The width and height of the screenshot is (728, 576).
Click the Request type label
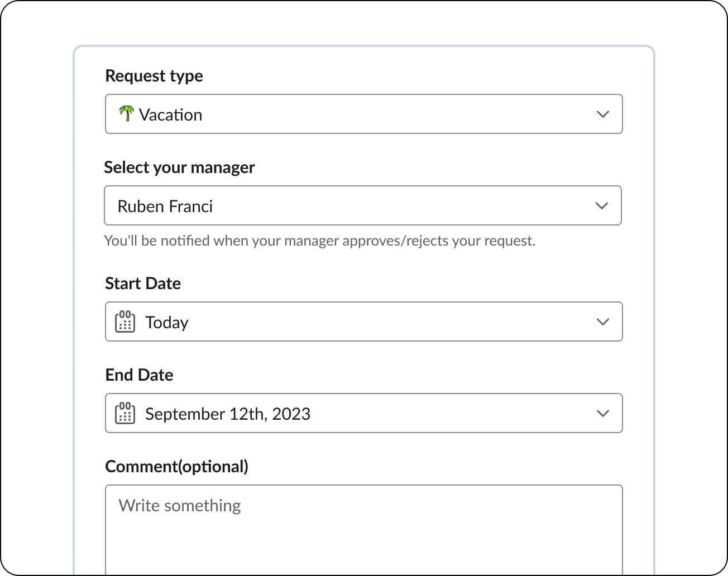(154, 76)
